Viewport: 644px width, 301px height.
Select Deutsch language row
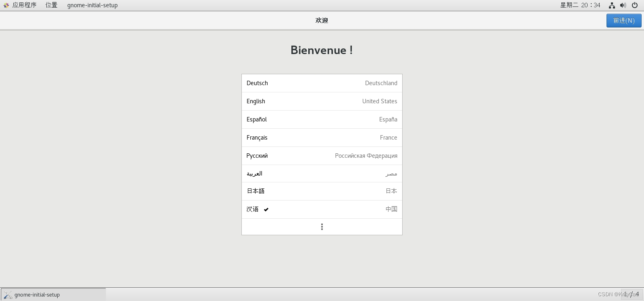pyautogui.click(x=322, y=83)
